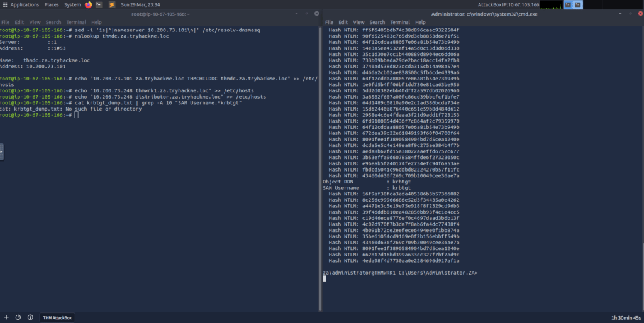Screen dimensions: 644x323
Task: Click hash 8c256c99966686e52d3f34435a0e4262
Action: click(411, 200)
